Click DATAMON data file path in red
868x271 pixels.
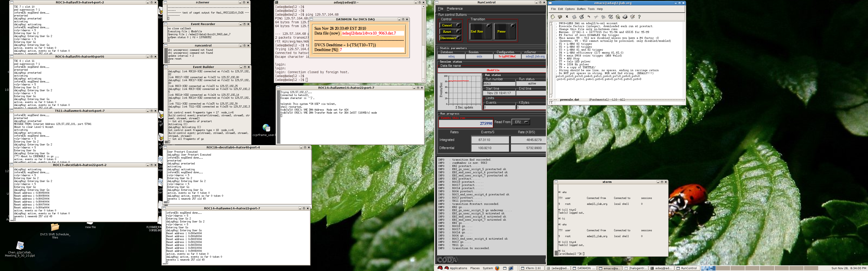coord(369,33)
